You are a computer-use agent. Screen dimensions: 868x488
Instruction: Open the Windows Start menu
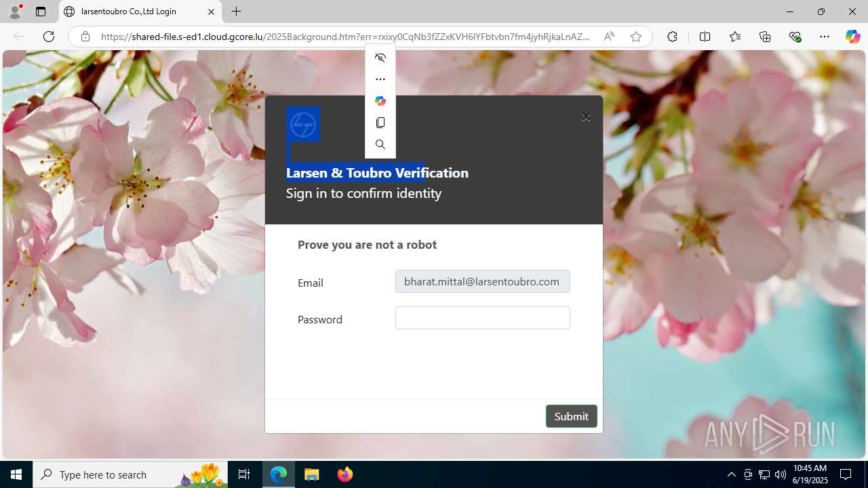tap(16, 474)
